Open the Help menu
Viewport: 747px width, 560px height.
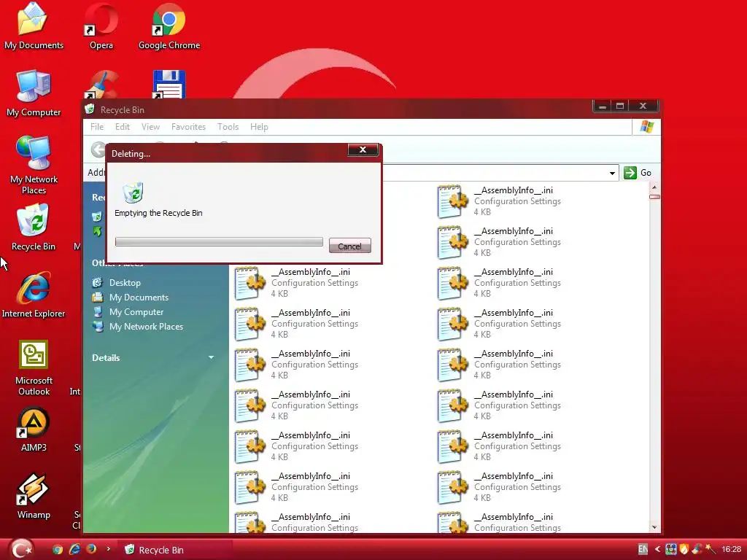(x=259, y=127)
